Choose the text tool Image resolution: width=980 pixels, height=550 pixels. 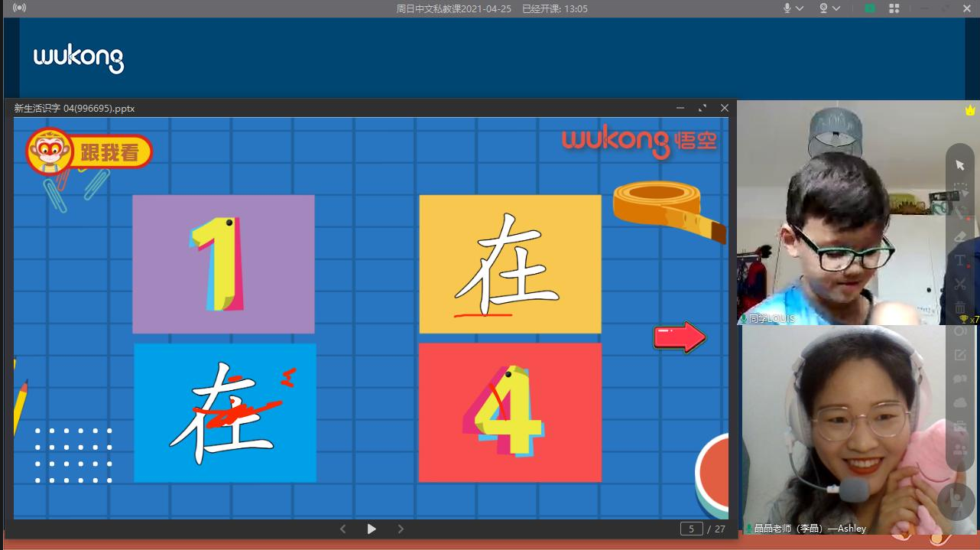960,260
